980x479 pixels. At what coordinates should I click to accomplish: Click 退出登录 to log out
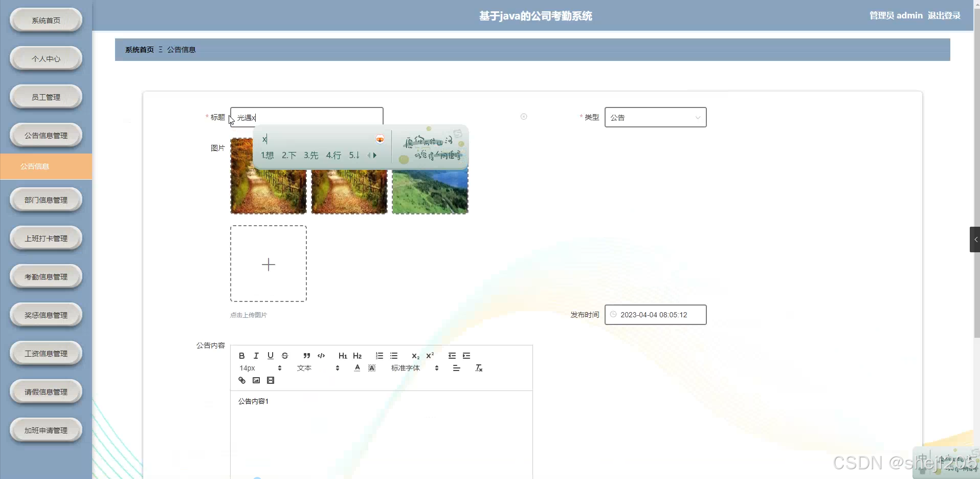[x=944, y=15]
